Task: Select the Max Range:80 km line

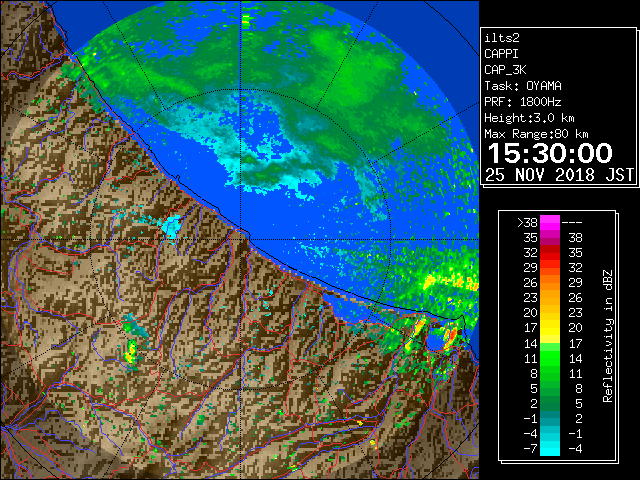Action: tap(536, 134)
